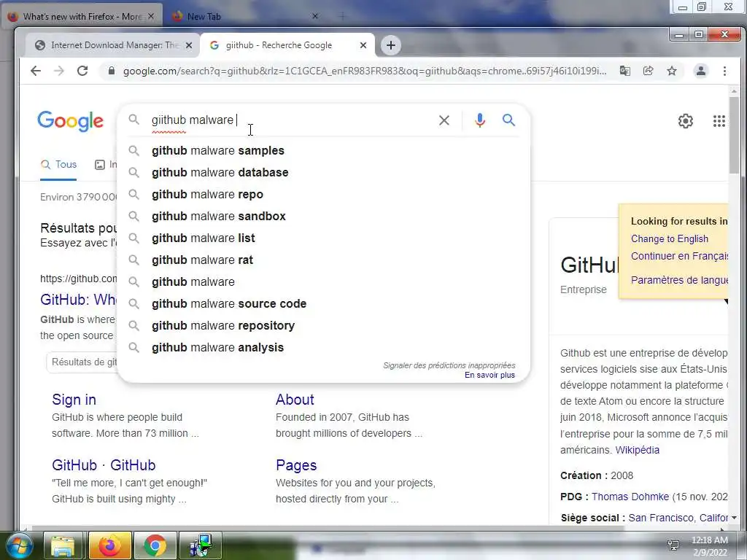Image resolution: width=747 pixels, height=560 pixels.
Task: Switch to the Internet Download Manager tab
Action: (113, 45)
